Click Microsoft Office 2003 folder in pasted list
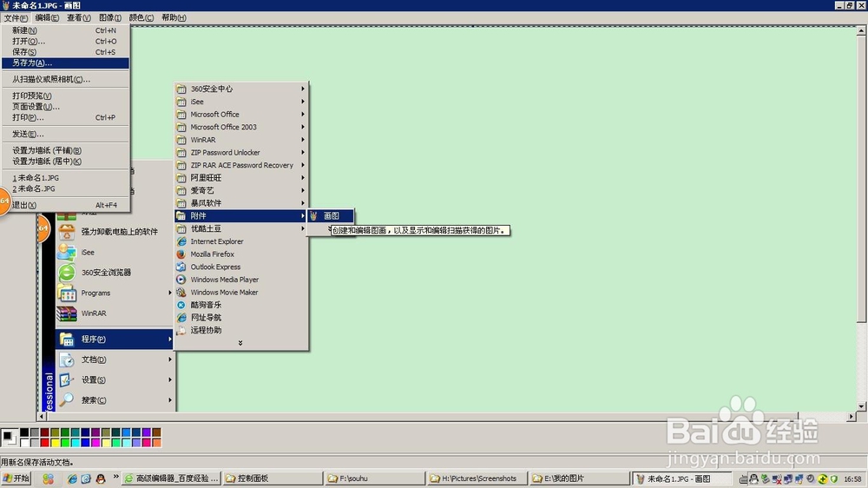The height and width of the screenshot is (488, 868). [240, 127]
